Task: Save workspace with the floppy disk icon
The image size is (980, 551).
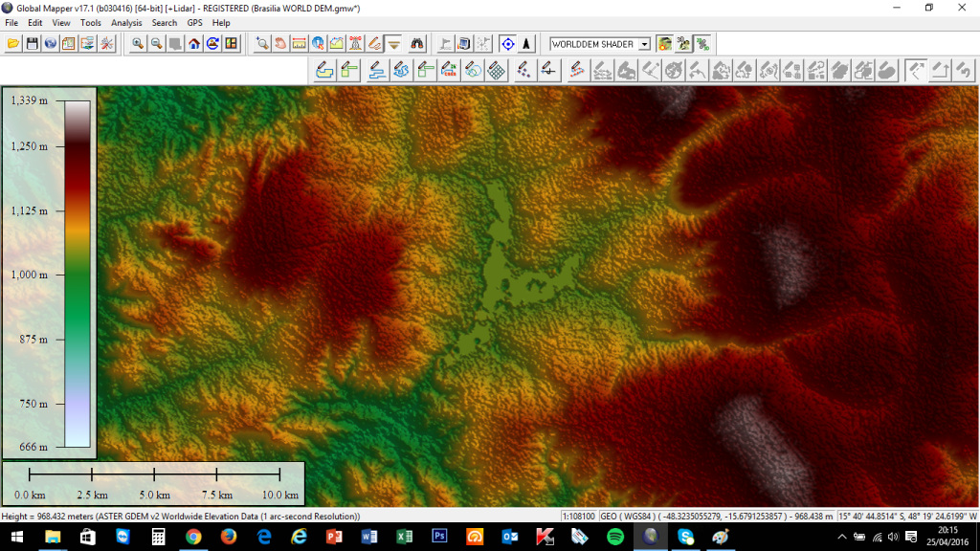Action: 32,44
